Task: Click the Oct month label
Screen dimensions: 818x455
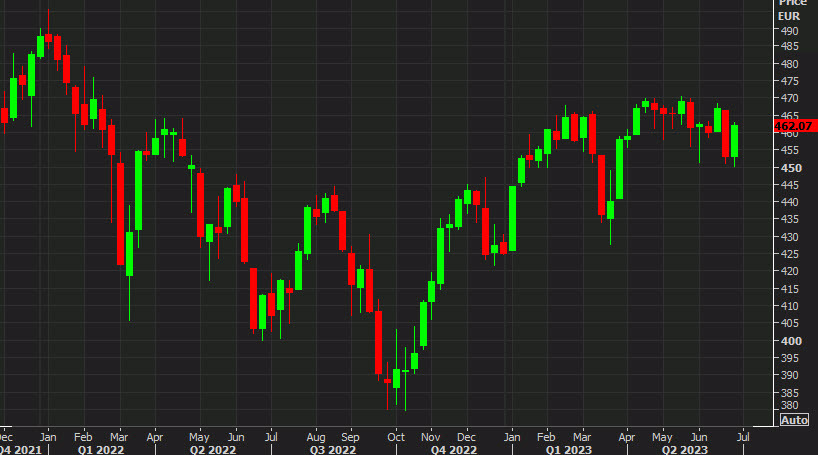Action: 396,437
